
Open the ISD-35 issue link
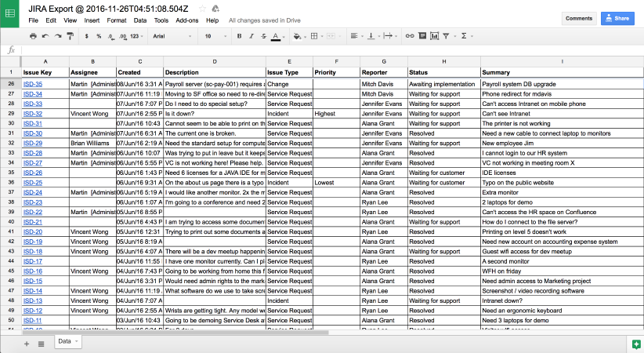33,84
